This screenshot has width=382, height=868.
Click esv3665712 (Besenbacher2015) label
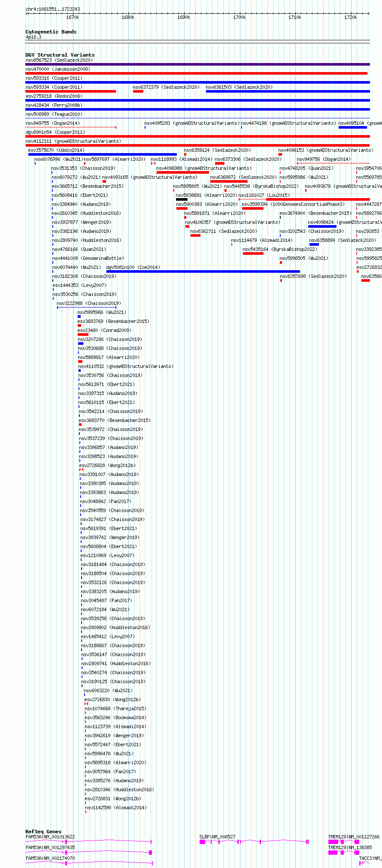pos(88,186)
